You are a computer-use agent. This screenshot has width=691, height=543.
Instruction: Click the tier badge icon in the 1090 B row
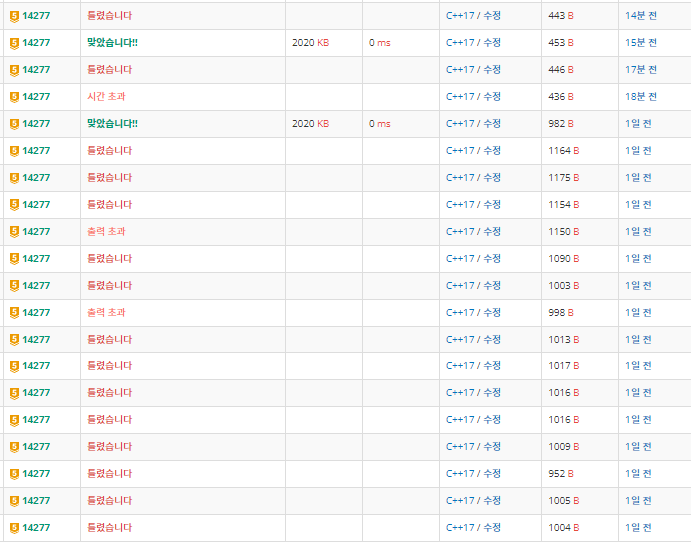coord(14,259)
